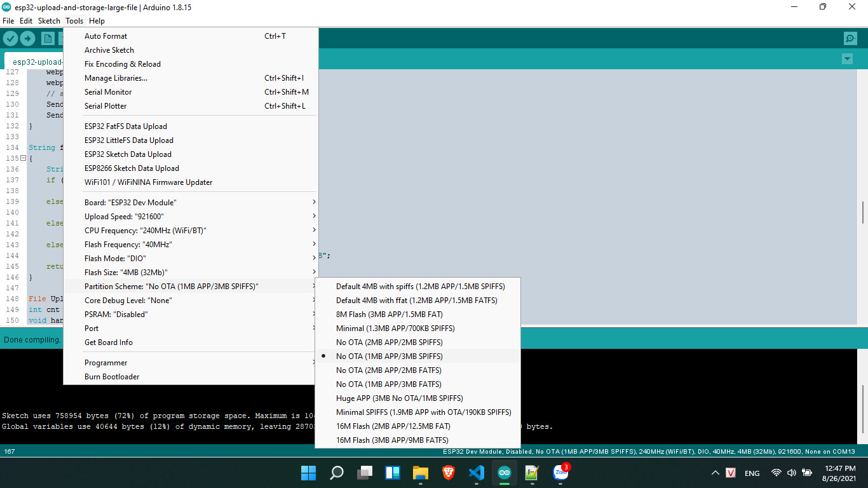Select No OTA (2MB APP/2MB FATFS)
Image resolution: width=868 pixels, height=488 pixels.
417,370
